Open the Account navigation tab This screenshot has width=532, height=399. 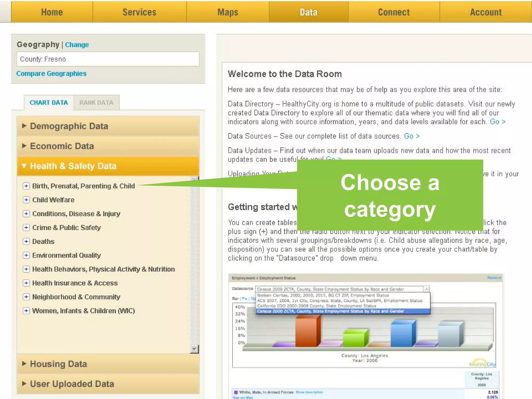[486, 12]
